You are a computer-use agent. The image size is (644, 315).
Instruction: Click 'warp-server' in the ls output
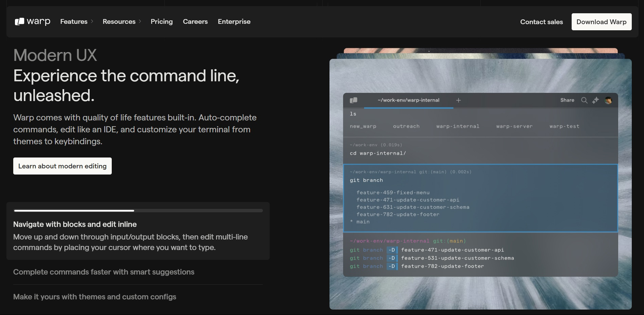pyautogui.click(x=514, y=126)
